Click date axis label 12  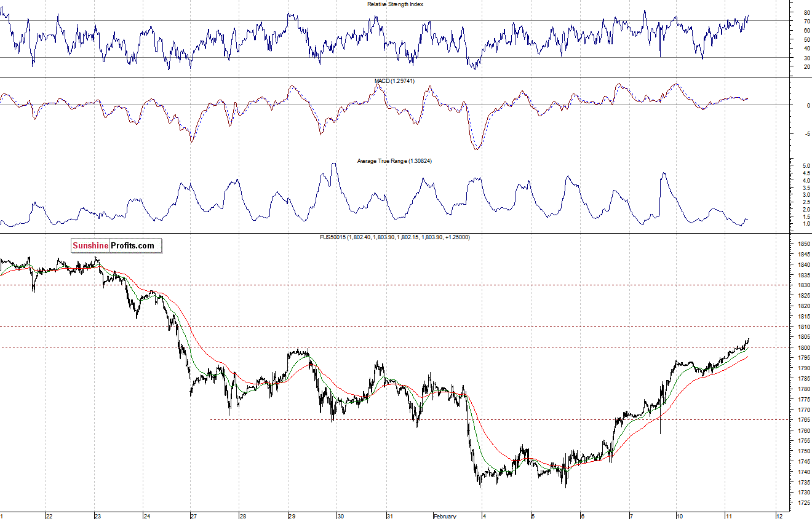[779, 516]
